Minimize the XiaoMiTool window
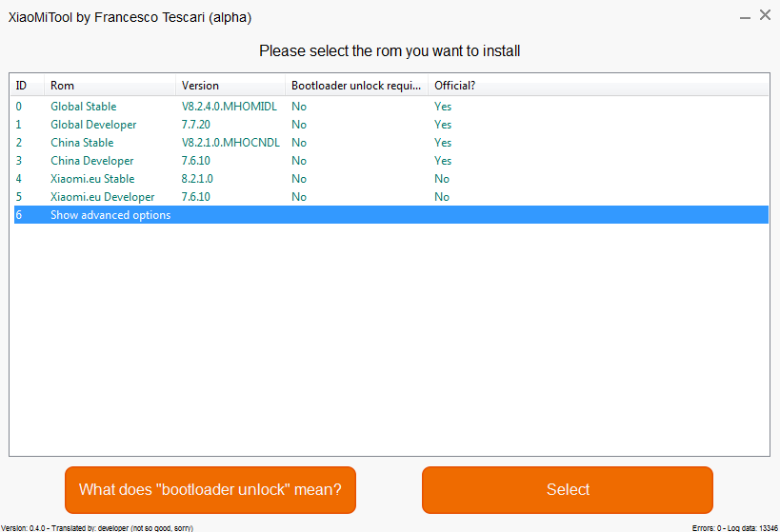The width and height of the screenshot is (780, 532). [744, 16]
